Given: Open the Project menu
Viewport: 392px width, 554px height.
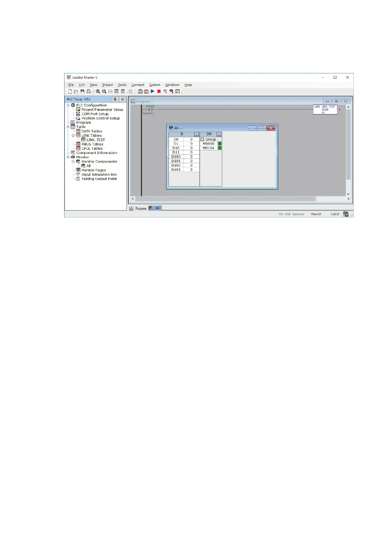Looking at the screenshot, I should (108, 85).
